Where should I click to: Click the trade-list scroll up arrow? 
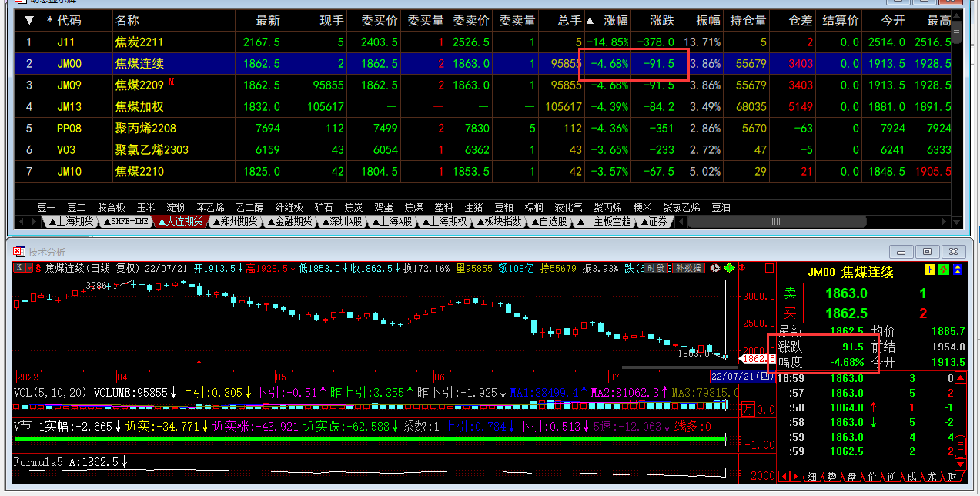(x=960, y=378)
